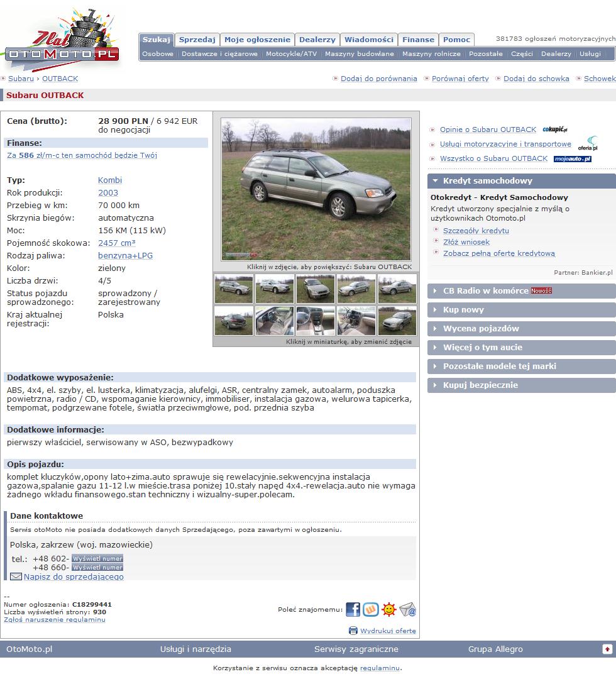616x684 pixels.
Task: Select the first thumbnail in top row
Action: (x=234, y=289)
